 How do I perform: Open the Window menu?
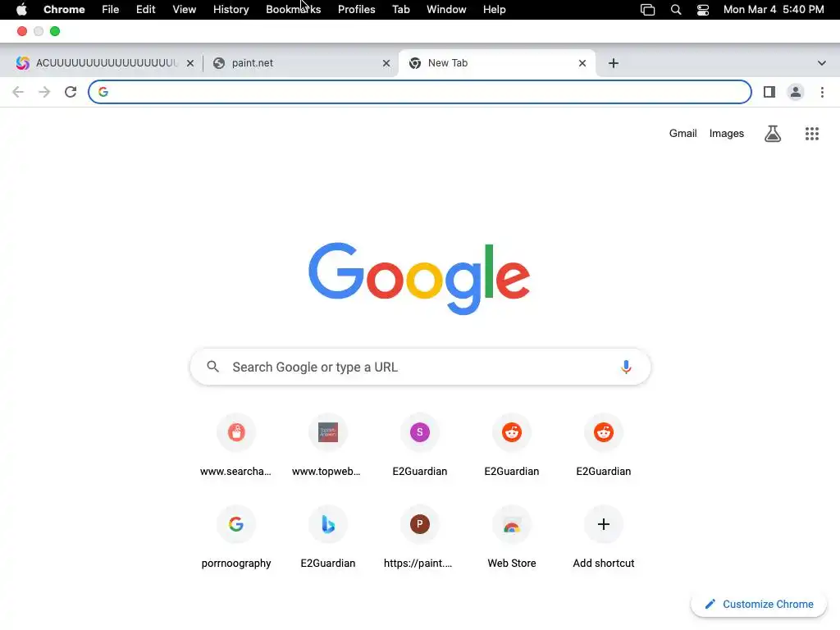tap(446, 10)
